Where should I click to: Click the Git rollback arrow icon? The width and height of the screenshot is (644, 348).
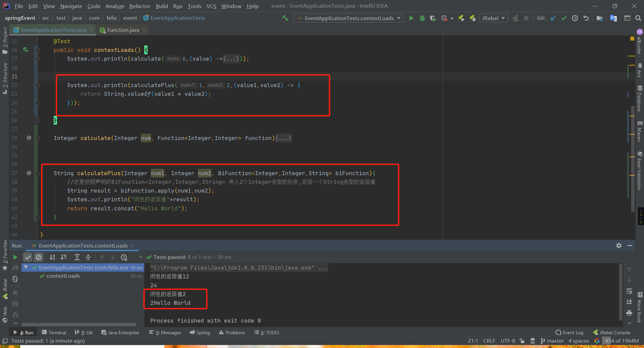coord(586,18)
